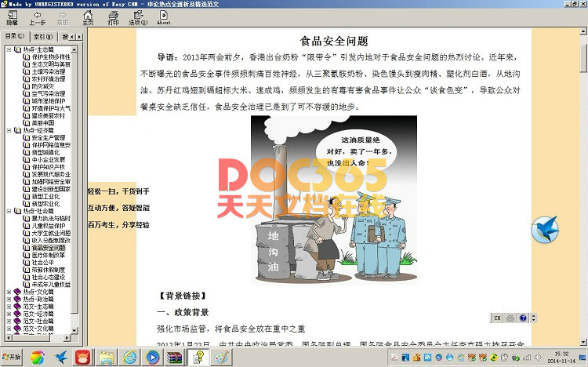Open the 儿童权益保护 topic

[48, 226]
